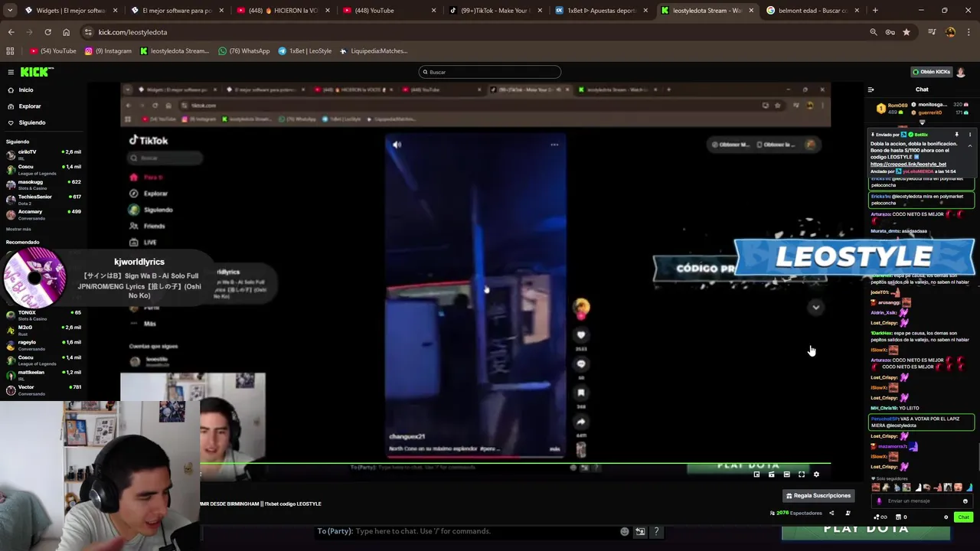Open Instagram bookmark
This screenshot has width=980, height=551.
click(109, 51)
